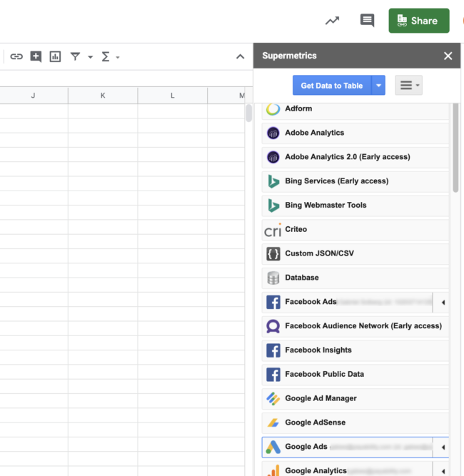464x476 pixels.
Task: Click the Criteo logo icon
Action: [273, 230]
